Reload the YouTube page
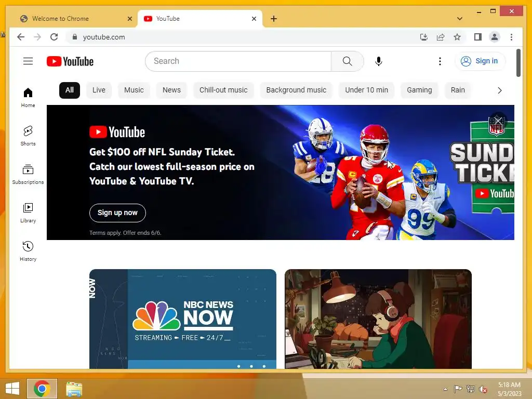532x399 pixels. click(x=54, y=37)
